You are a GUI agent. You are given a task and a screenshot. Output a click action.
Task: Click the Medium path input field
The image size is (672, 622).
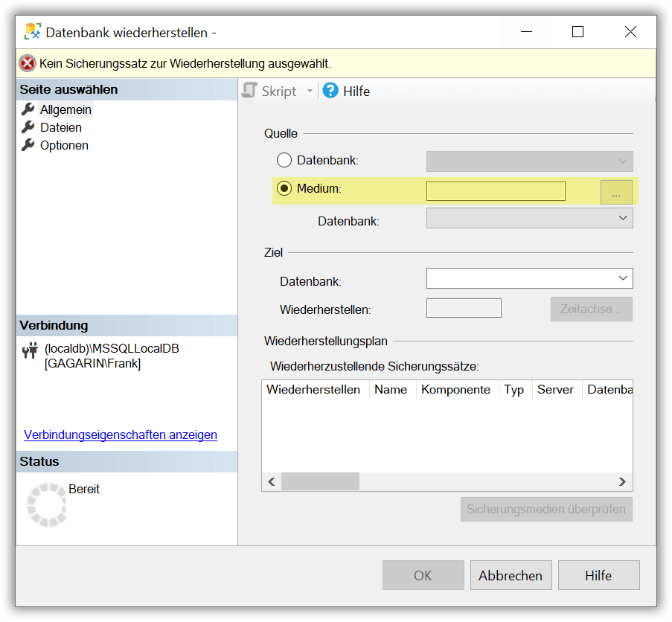[496, 191]
